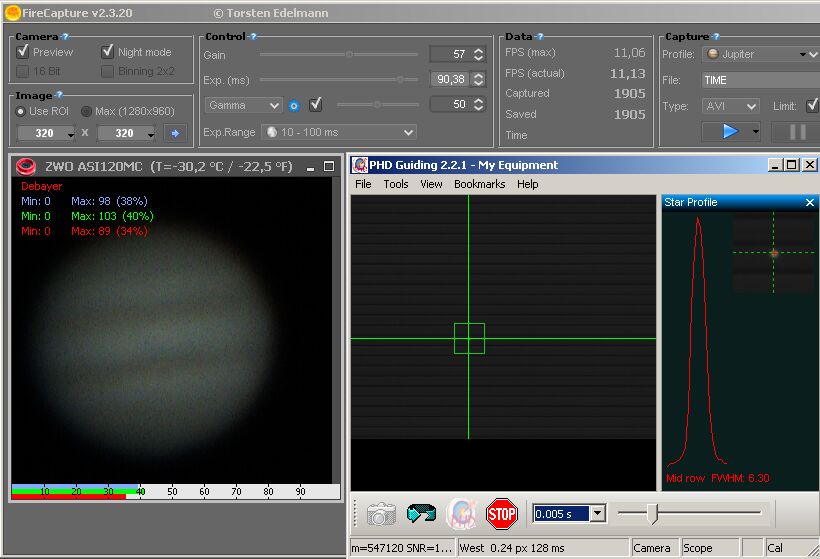Viewport: 820px width, 559px height.
Task: Close the Star Profile panel
Action: [x=809, y=202]
